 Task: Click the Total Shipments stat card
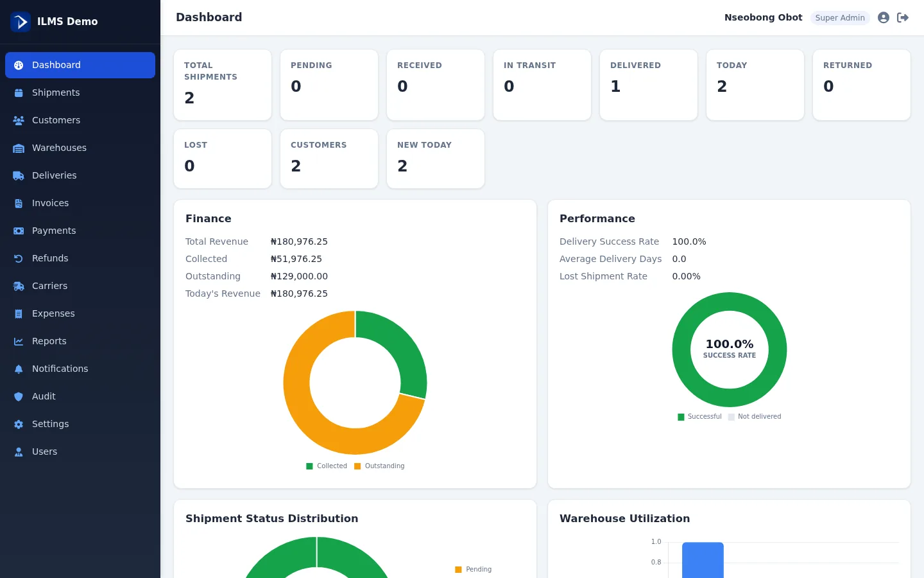pos(223,85)
